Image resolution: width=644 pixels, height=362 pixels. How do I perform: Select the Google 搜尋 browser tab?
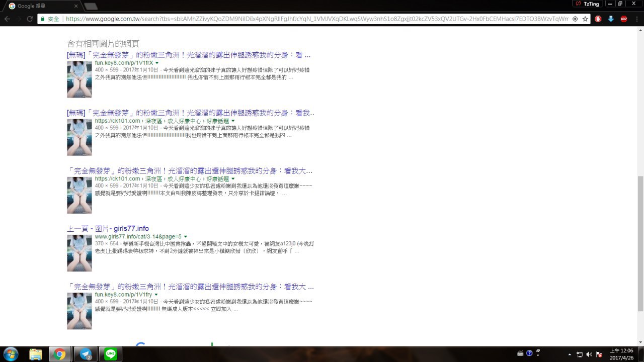click(43, 6)
